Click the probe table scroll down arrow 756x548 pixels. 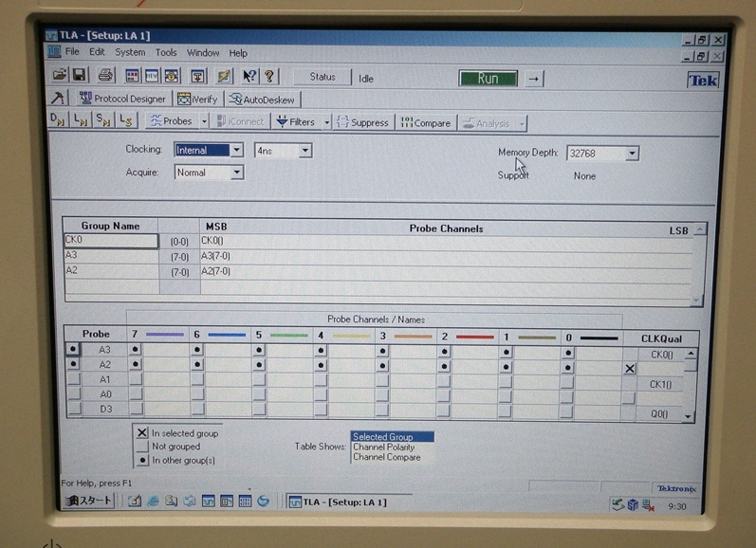pyautogui.click(x=688, y=416)
